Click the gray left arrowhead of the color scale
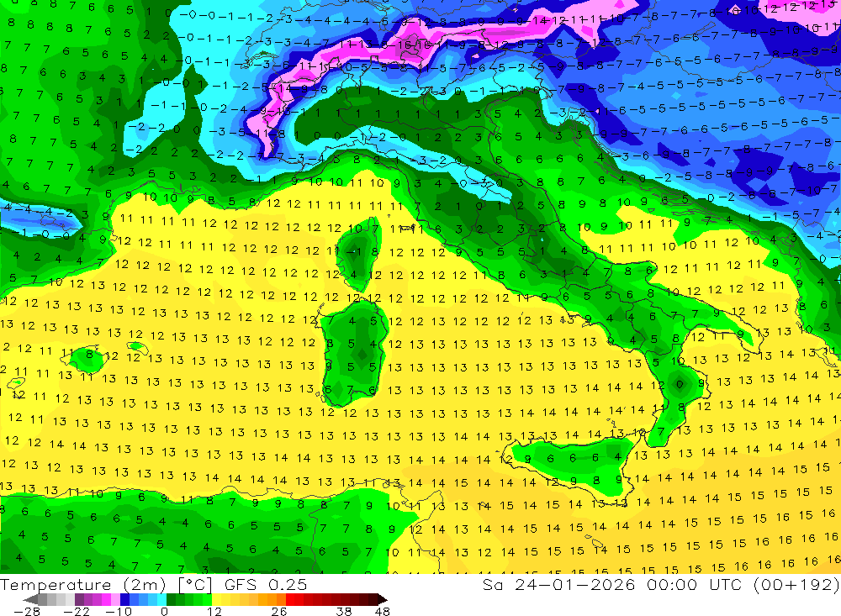Screen dimensions: 841x616 [30, 599]
